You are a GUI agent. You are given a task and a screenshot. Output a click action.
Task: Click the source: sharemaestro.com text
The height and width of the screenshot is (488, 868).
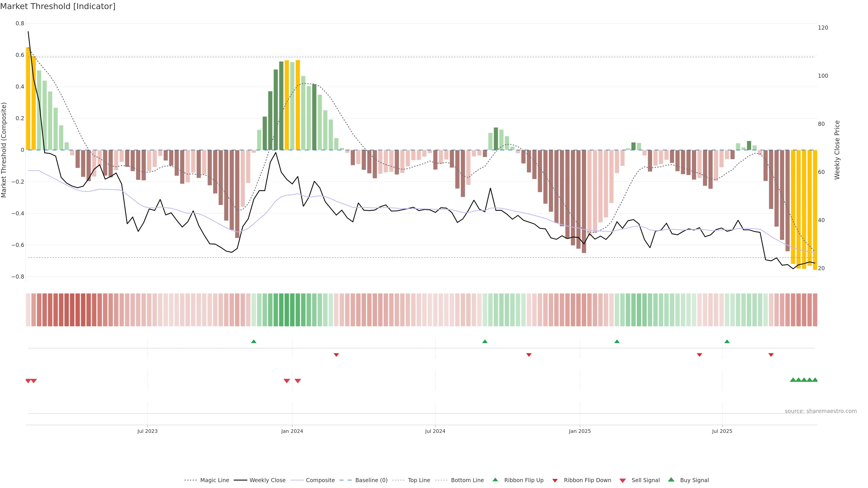pos(821,411)
